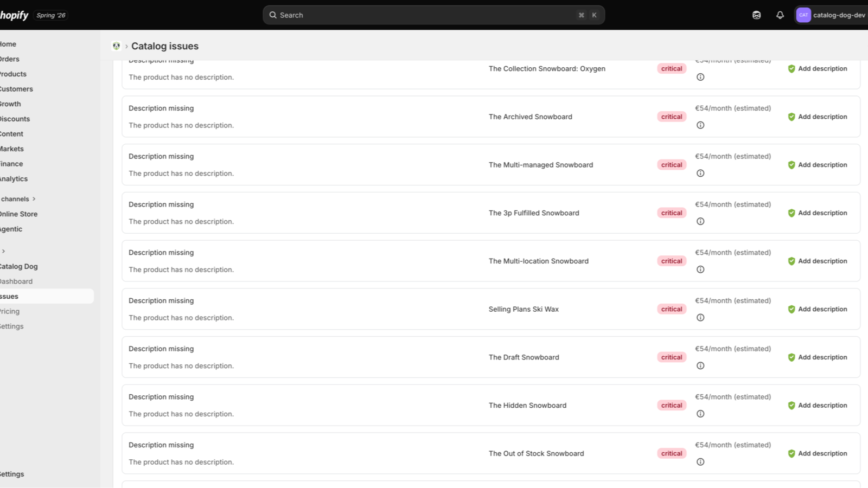
Task: Add description for The 3p Fulfilled Snowboard
Action: coord(817,213)
